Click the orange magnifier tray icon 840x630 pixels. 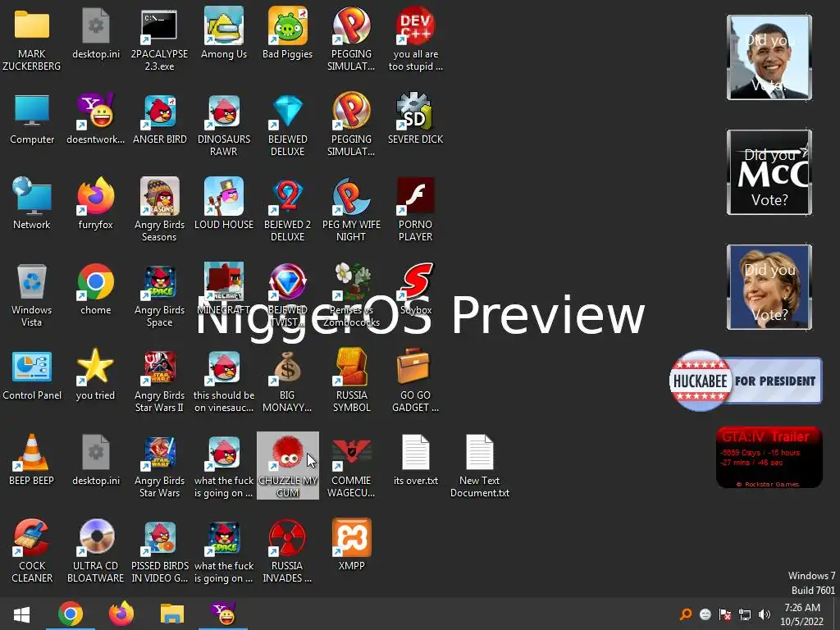tap(686, 614)
